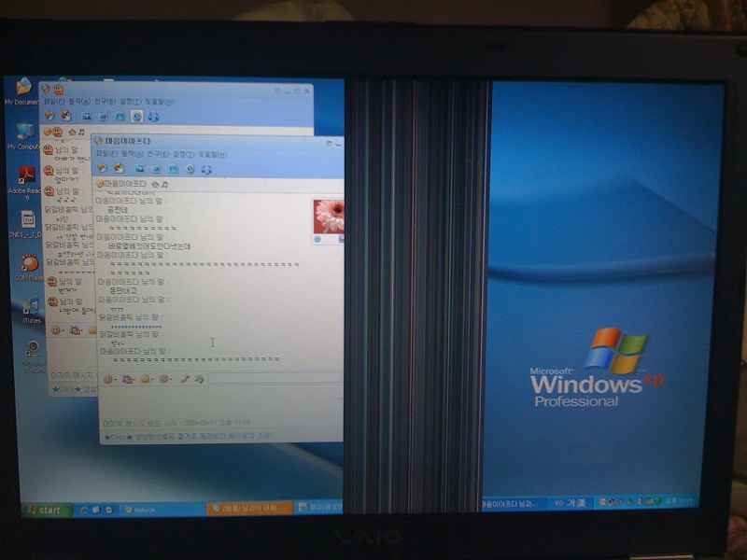
Task: Click the Adobe Reader 9 desktop icon
Action: tap(26, 183)
